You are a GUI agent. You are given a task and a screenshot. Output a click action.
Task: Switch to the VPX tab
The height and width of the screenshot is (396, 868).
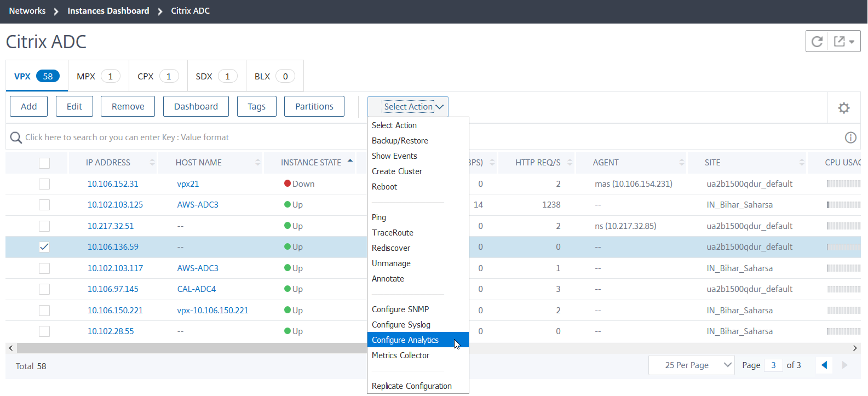(37, 76)
